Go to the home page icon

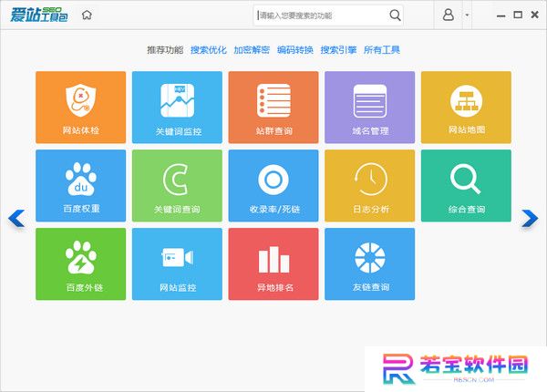87,15
